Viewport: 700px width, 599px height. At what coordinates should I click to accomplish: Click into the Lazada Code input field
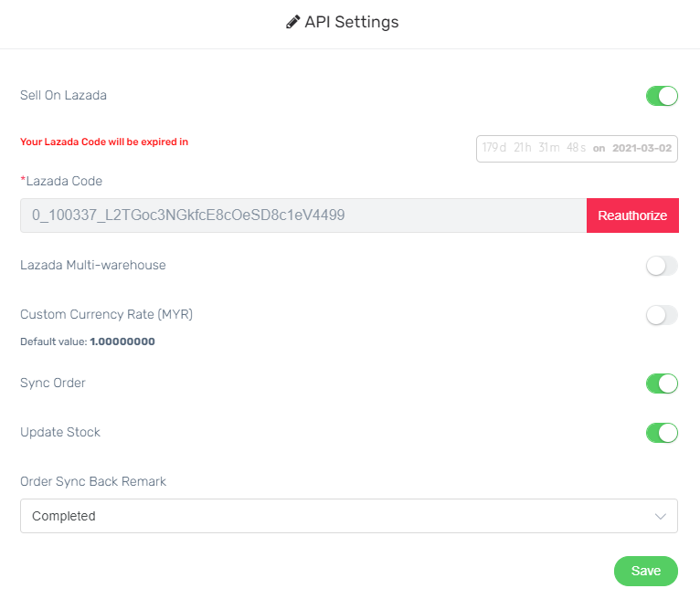(x=303, y=215)
